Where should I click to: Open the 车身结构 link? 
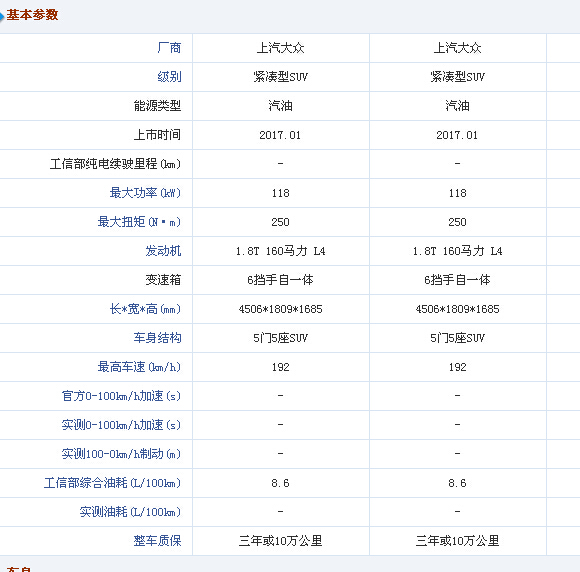[x=157, y=337]
